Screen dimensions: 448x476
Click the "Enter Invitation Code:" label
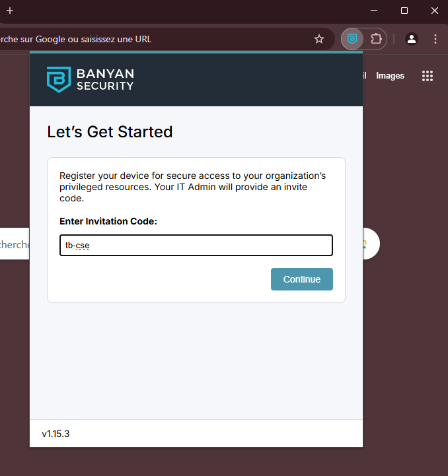click(108, 221)
